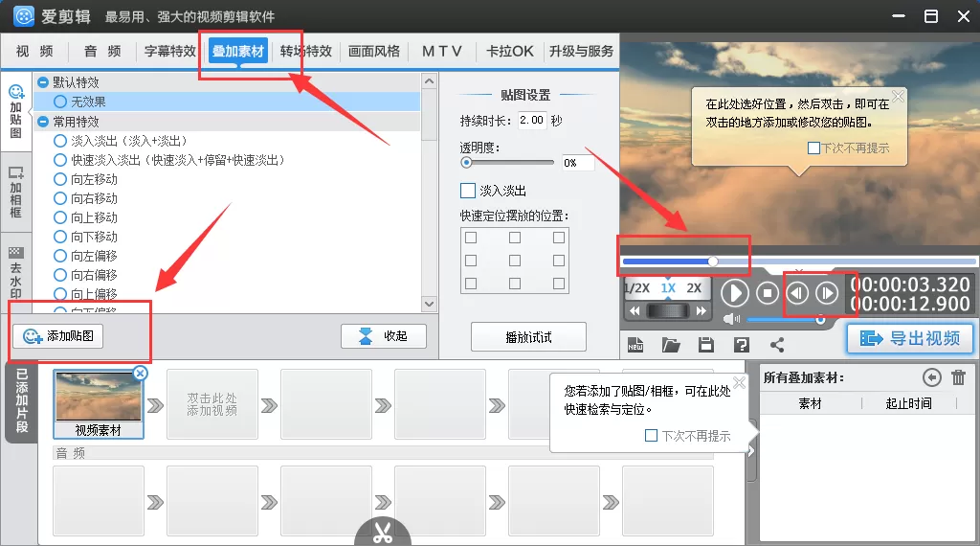The height and width of the screenshot is (546, 980).
Task: Save the project with floppy icon
Action: 706,345
